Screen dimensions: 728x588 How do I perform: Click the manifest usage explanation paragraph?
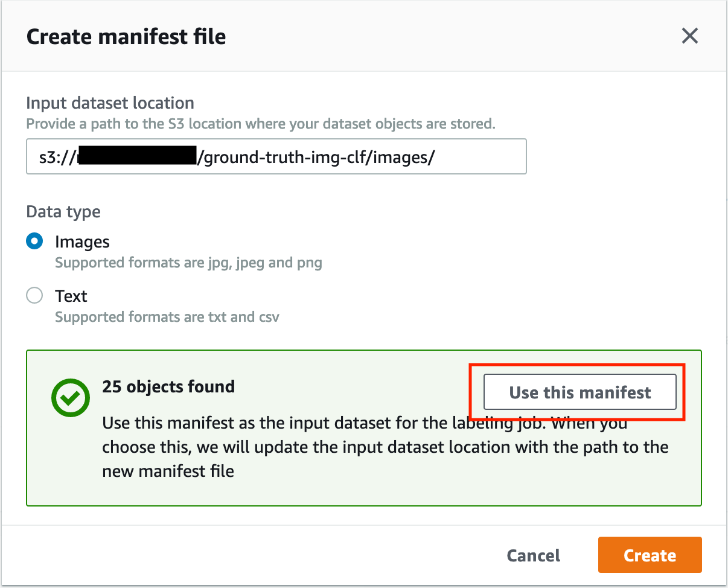click(x=385, y=447)
